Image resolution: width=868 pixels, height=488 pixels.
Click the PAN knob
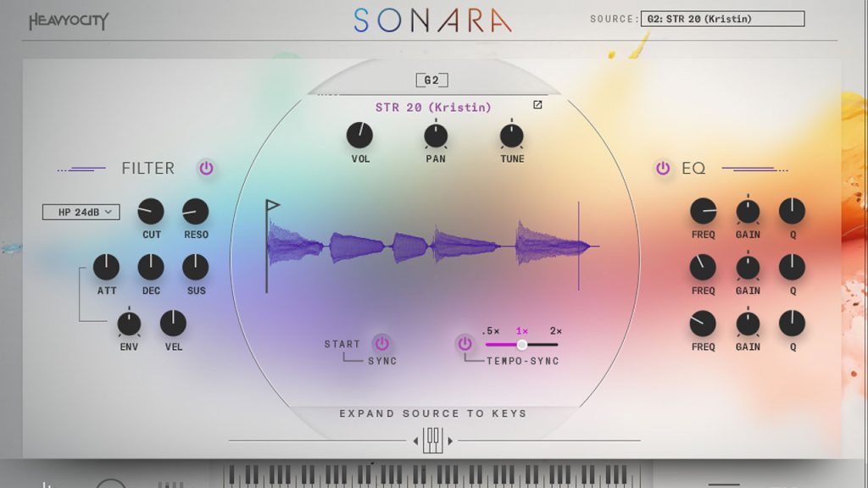(x=436, y=135)
